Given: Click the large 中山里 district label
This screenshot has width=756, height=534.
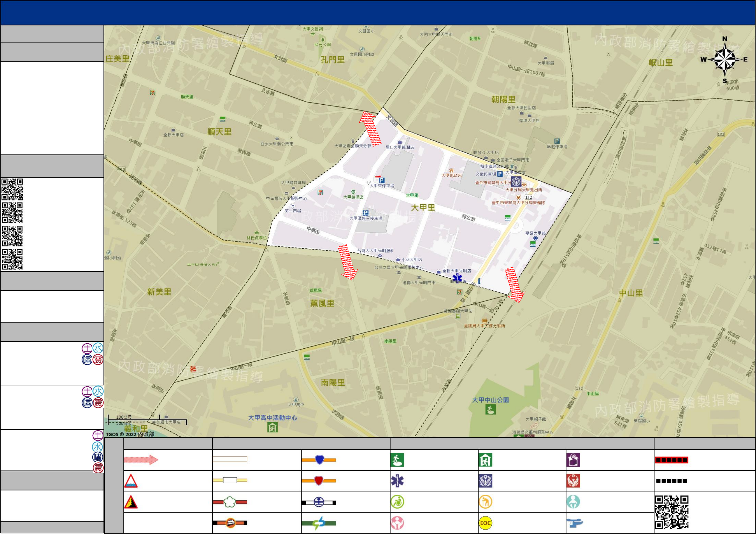Looking at the screenshot, I should coord(631,293).
